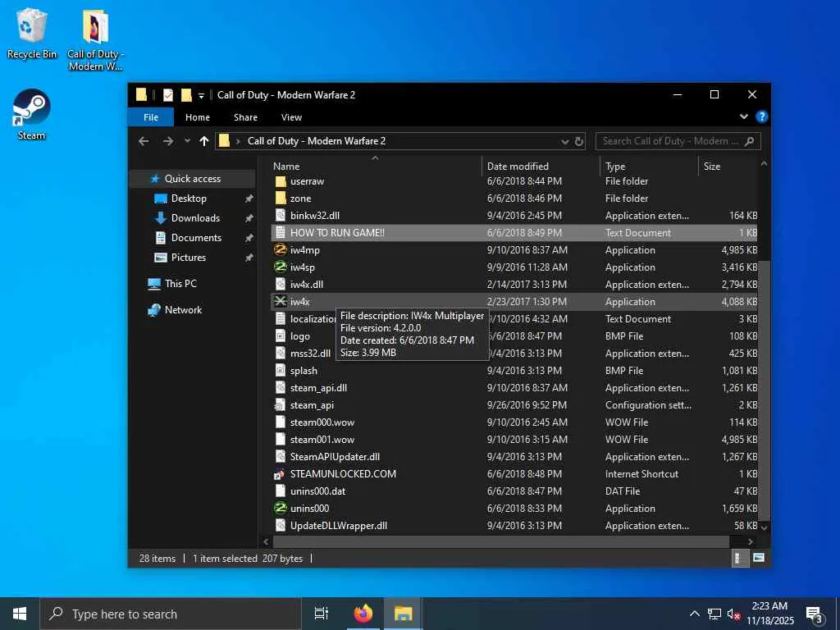The image size is (840, 630).
Task: Navigate forward in File Explorer
Action: pyautogui.click(x=168, y=141)
